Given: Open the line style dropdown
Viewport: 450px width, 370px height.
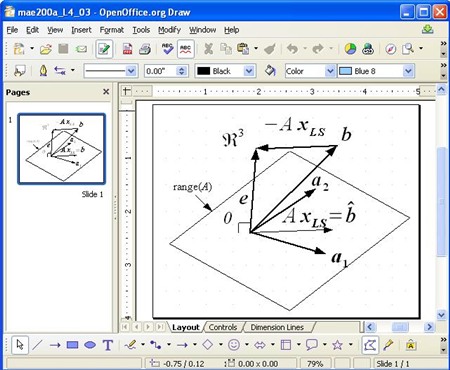Looking at the screenshot, I should (131, 71).
